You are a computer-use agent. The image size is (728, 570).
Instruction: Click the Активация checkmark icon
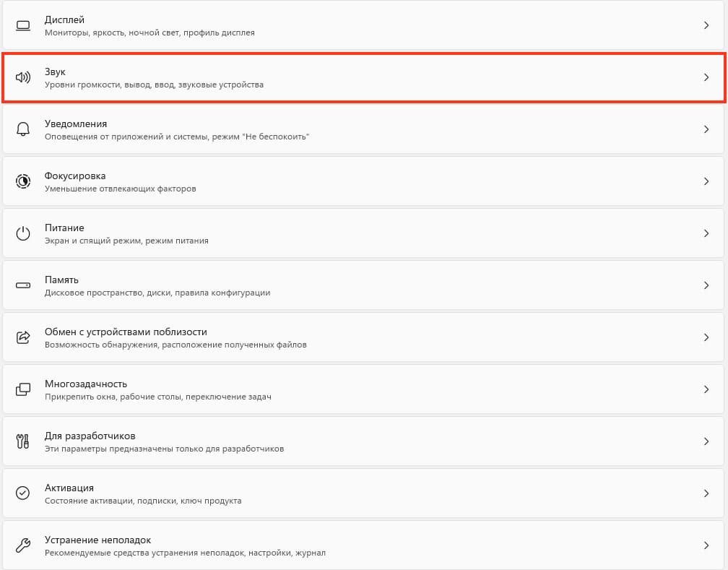coord(23,493)
